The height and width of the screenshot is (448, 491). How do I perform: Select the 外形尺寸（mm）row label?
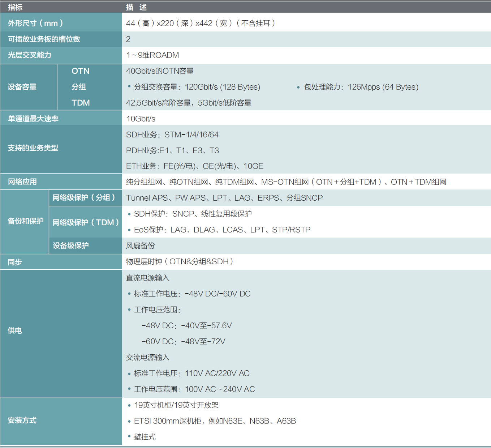point(35,23)
